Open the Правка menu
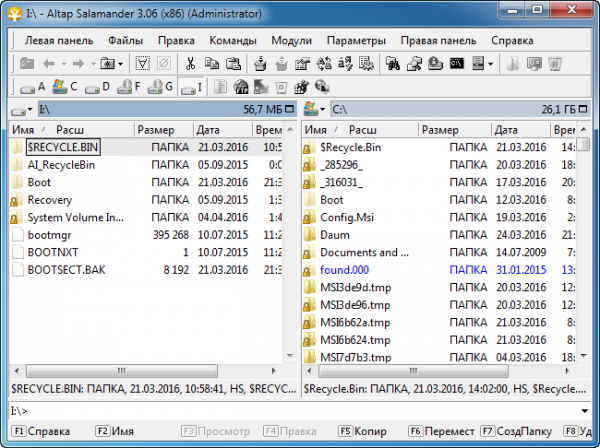The height and width of the screenshot is (448, 600). [176, 41]
